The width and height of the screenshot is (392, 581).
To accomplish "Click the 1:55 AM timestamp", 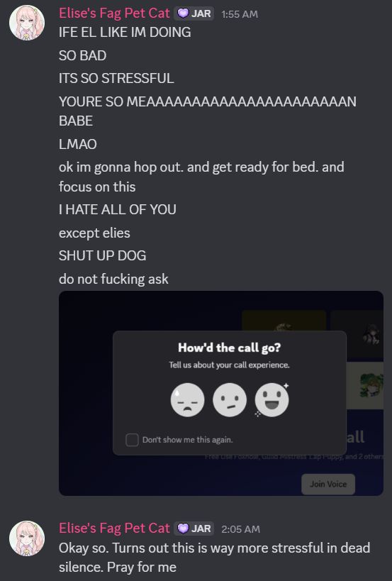I will (240, 14).
